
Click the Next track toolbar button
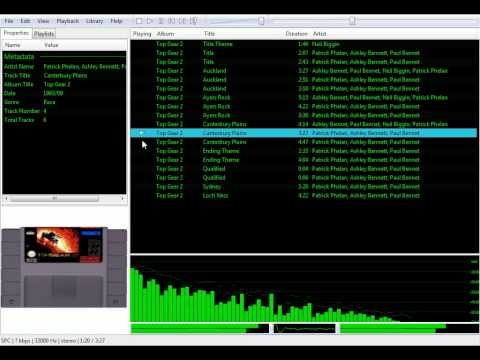182,21
